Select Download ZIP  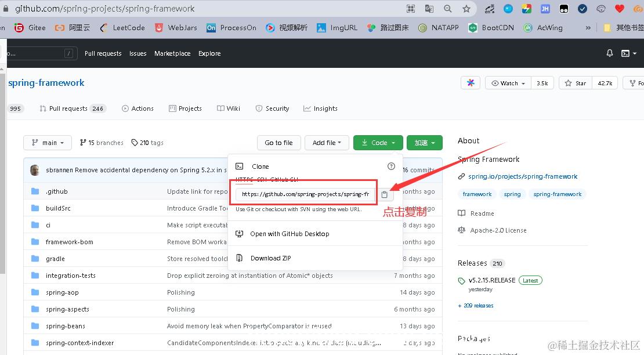click(271, 258)
